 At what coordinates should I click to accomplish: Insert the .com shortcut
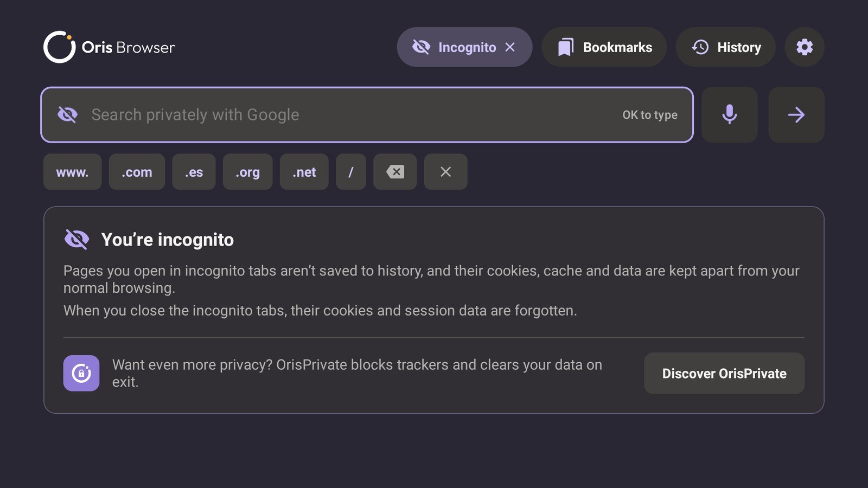tap(137, 172)
